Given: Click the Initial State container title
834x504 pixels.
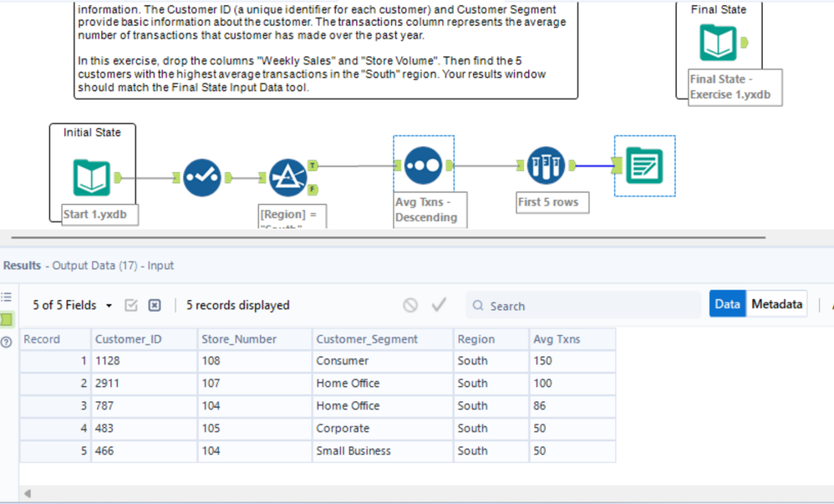Looking at the screenshot, I should (92, 133).
